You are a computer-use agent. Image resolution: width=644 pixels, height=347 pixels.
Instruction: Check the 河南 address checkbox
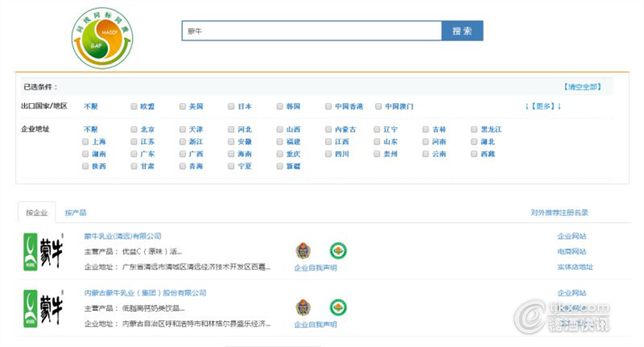(426, 142)
